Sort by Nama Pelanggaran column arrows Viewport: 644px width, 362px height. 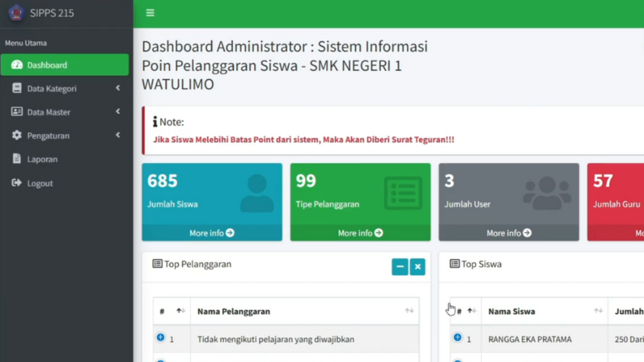(x=409, y=311)
